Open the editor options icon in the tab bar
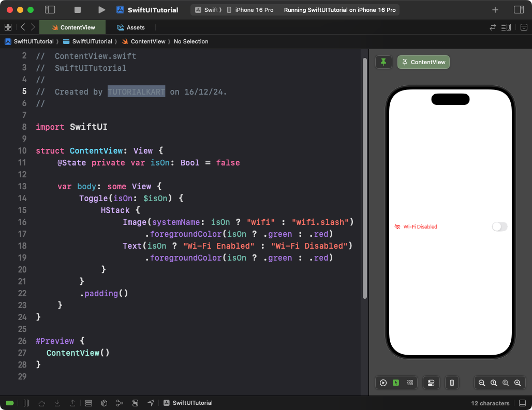 point(505,27)
